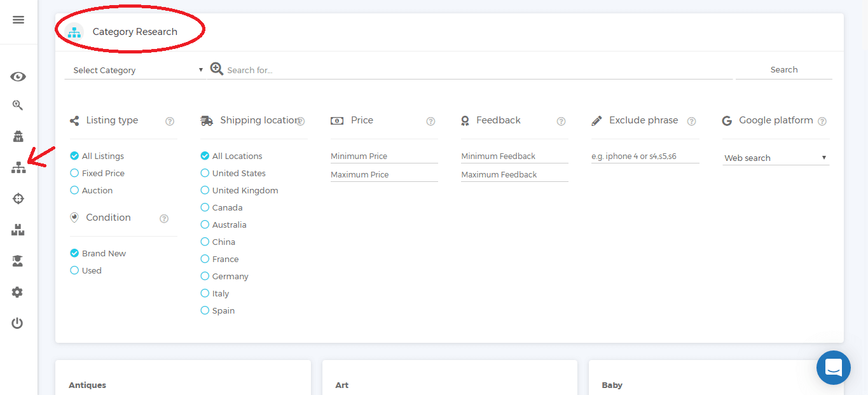
Task: Click the crosshair target sidebar icon
Action: (x=18, y=198)
